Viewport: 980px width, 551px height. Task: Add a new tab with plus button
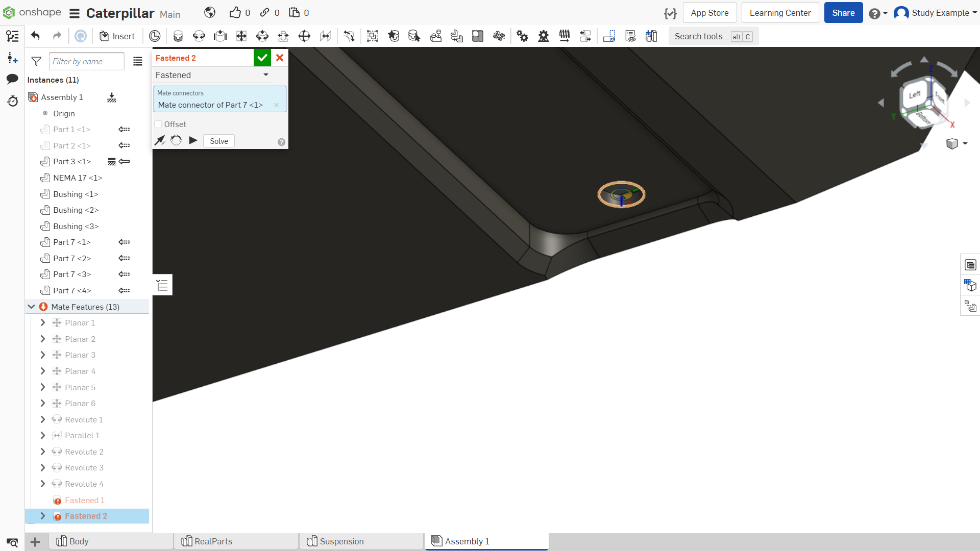pos(35,542)
